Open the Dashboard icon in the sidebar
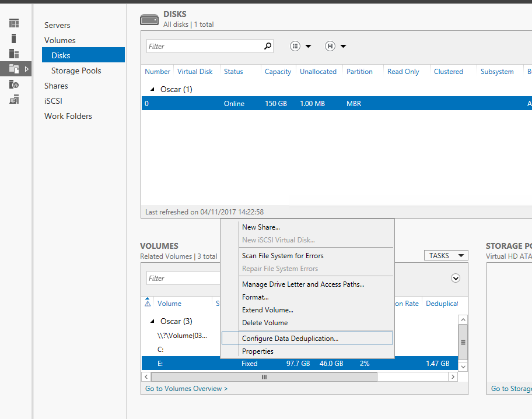Screen dimensions: 532x419 (x=14, y=23)
